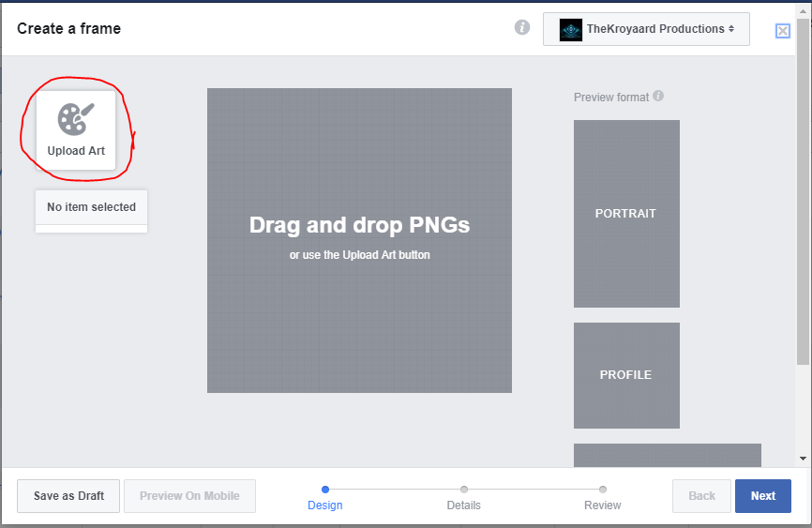The image size is (812, 528).
Task: Select the PROFILE preview format
Action: pos(626,375)
